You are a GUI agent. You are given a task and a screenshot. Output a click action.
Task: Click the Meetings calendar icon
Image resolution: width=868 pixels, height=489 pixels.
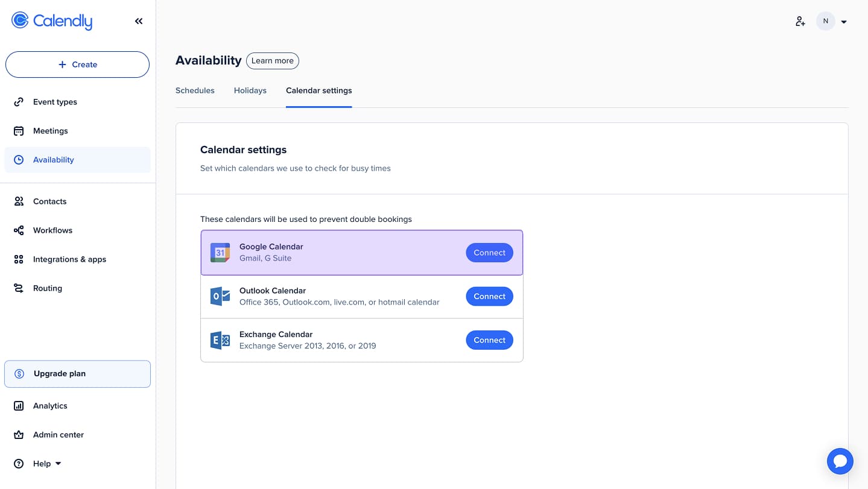coord(19,131)
